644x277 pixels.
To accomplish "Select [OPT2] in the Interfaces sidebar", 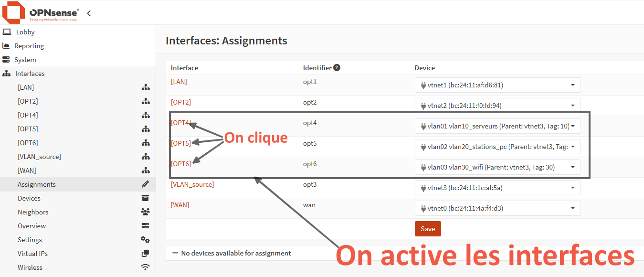I will (28, 101).
